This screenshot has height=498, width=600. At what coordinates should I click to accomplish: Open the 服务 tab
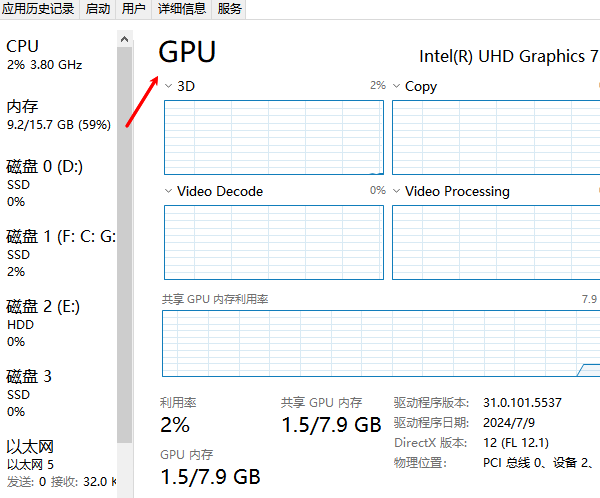pos(229,9)
